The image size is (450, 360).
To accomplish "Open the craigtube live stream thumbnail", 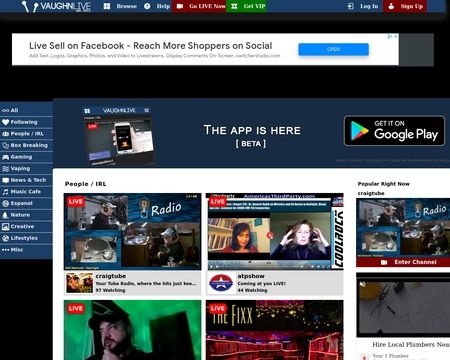I will click(x=133, y=232).
